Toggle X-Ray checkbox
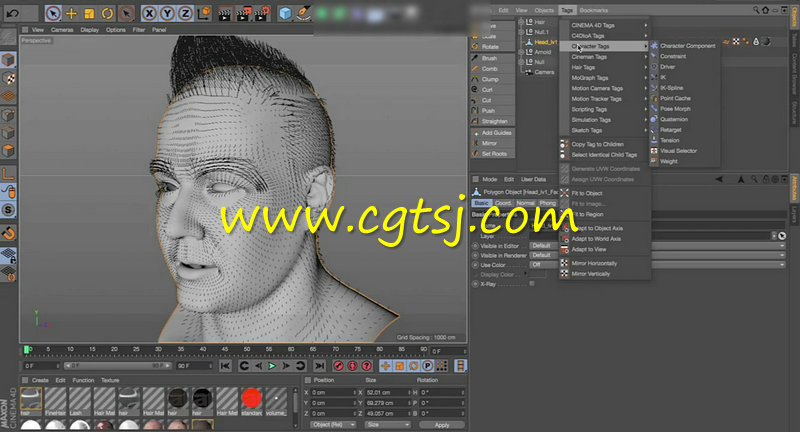The image size is (800, 432). (532, 284)
